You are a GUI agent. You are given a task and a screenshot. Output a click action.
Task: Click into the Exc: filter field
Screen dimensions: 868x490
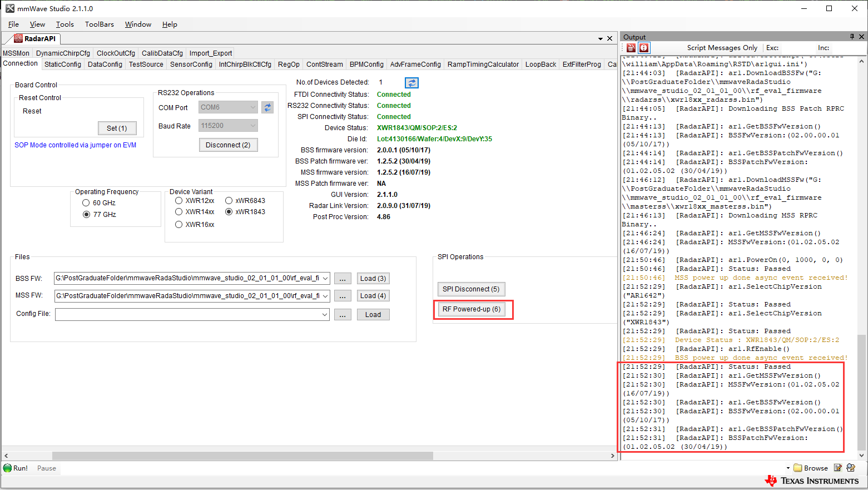tap(798, 48)
